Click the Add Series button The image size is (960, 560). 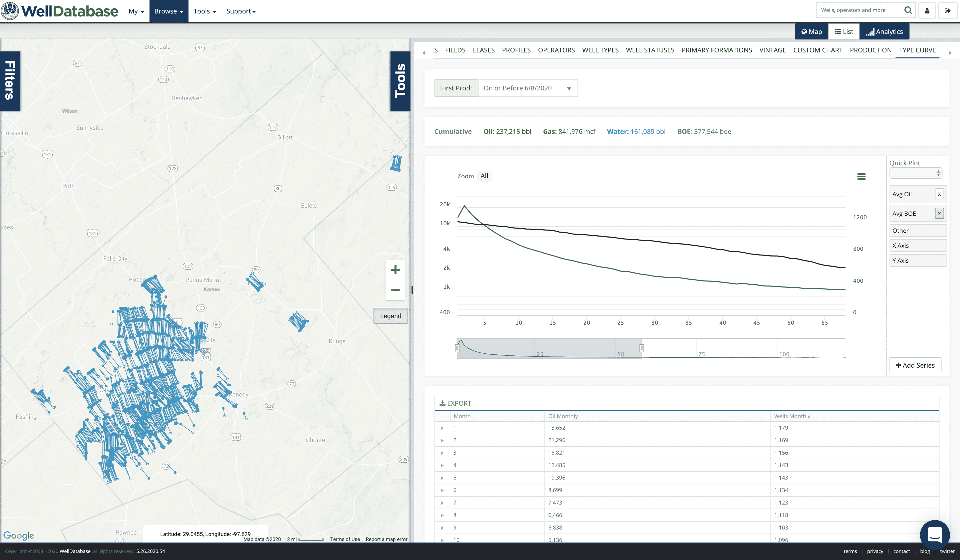click(915, 365)
